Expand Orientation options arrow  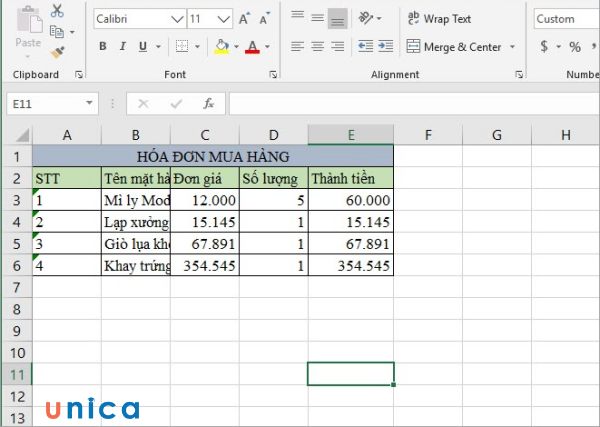coord(379,18)
